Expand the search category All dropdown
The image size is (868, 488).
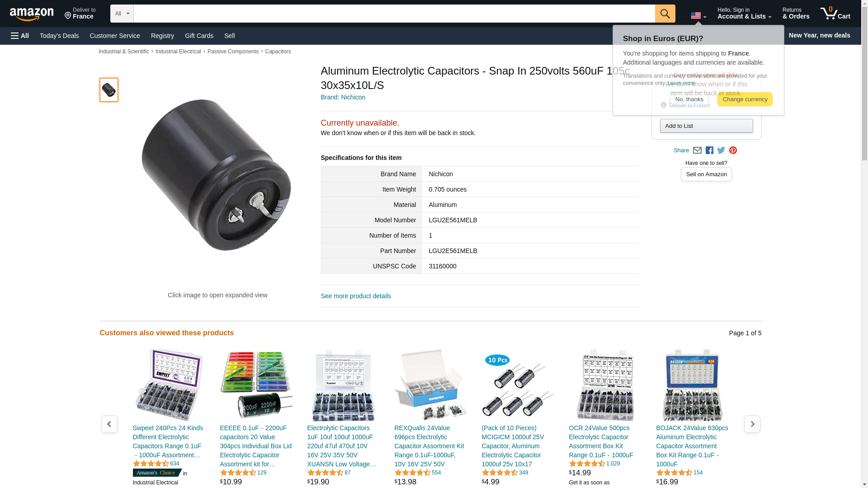[122, 14]
